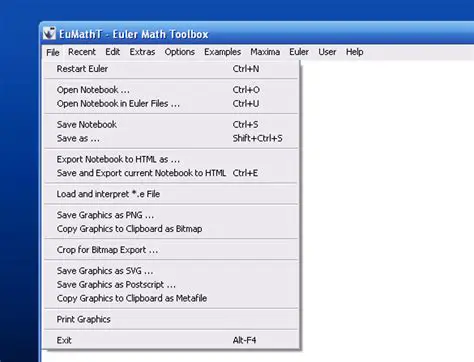Select Save Graphics as SVG …
The width and height of the screenshot is (474, 362).
[171, 271]
